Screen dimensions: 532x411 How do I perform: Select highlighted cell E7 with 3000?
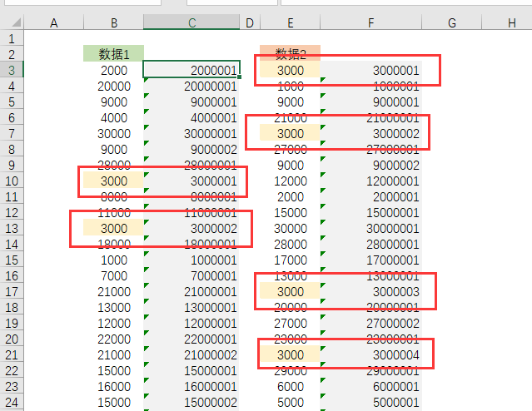[x=290, y=133]
